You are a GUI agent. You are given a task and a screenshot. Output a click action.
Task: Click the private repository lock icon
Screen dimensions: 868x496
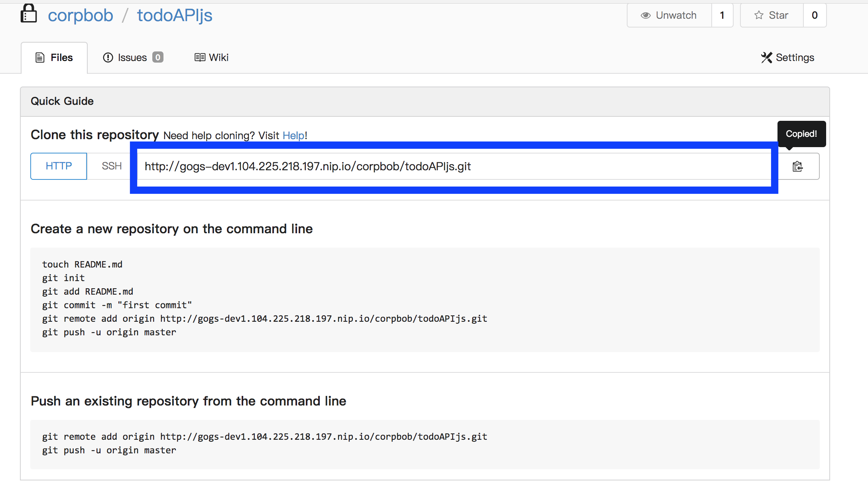coord(29,14)
